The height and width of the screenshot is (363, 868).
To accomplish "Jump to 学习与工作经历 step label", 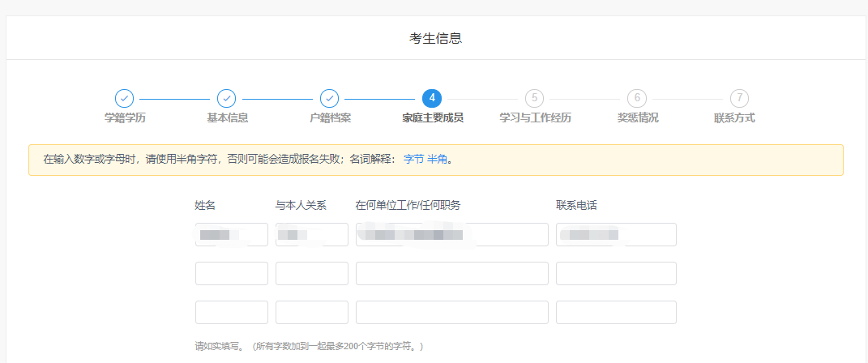I will point(535,118).
